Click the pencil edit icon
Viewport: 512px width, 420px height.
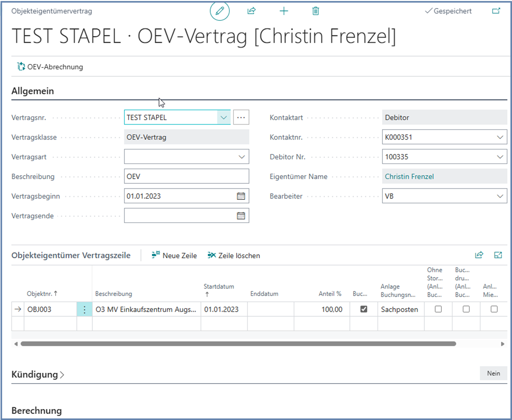click(219, 11)
